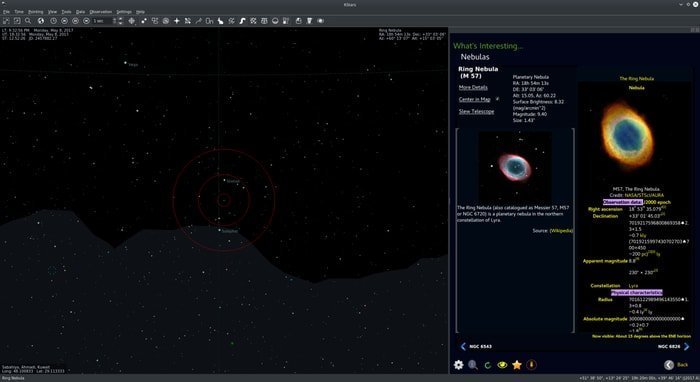Click the More Details link
This screenshot has width=700, height=382.
(473, 87)
